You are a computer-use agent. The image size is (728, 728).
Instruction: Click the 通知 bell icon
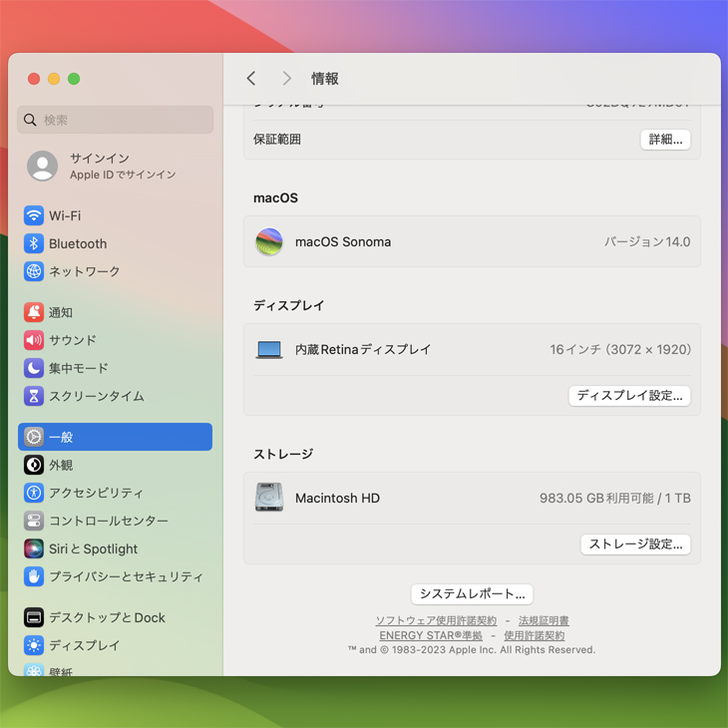point(34,312)
